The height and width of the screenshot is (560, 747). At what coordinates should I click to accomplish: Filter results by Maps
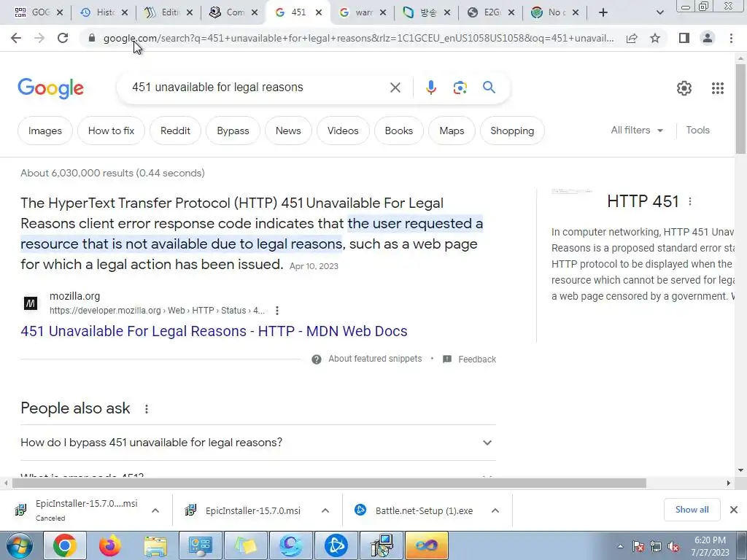pos(452,131)
